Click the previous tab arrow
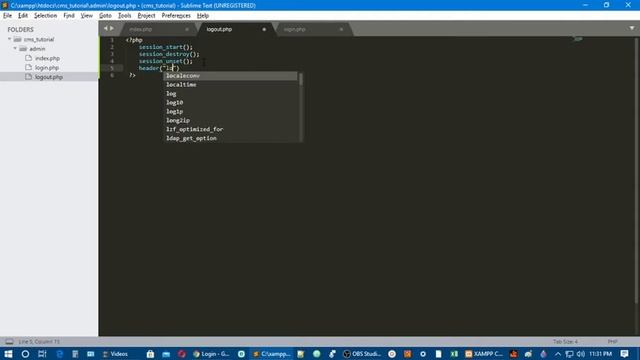 click(x=106, y=29)
